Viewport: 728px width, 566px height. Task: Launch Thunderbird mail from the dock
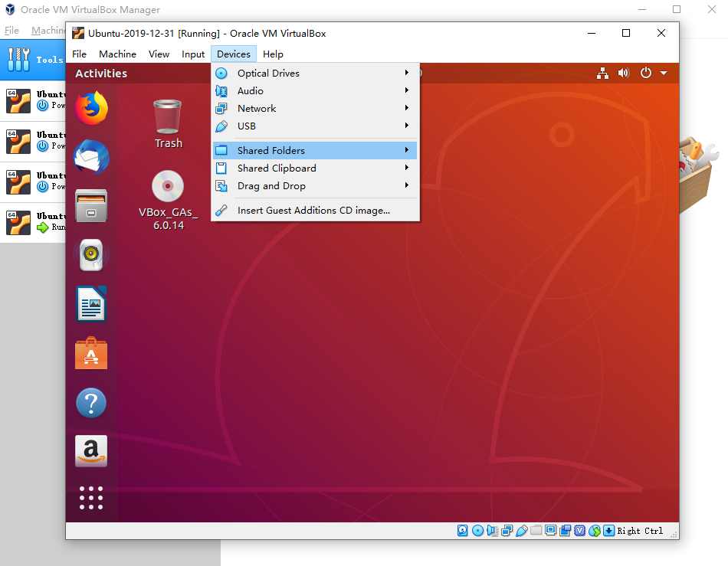91,157
